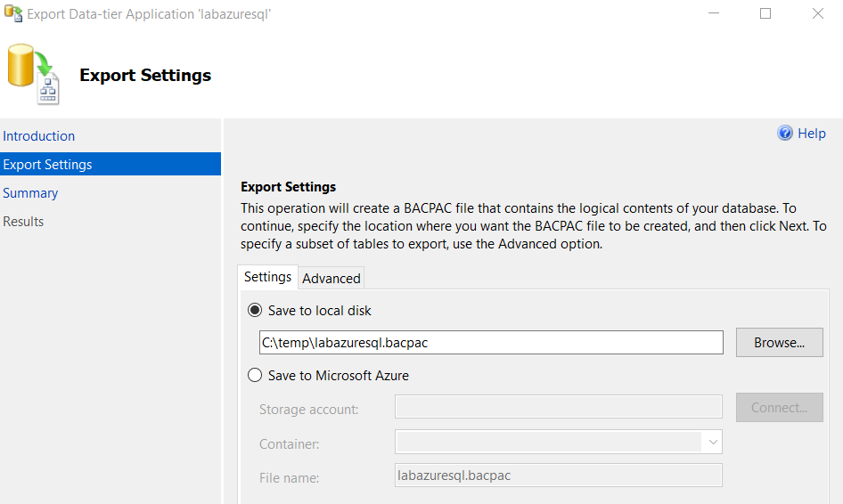
Task: Go to Introduction page in sidebar
Action: tap(39, 136)
